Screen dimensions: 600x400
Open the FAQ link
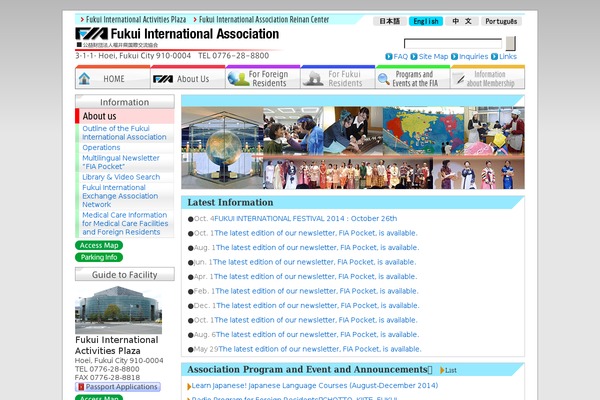click(x=401, y=57)
